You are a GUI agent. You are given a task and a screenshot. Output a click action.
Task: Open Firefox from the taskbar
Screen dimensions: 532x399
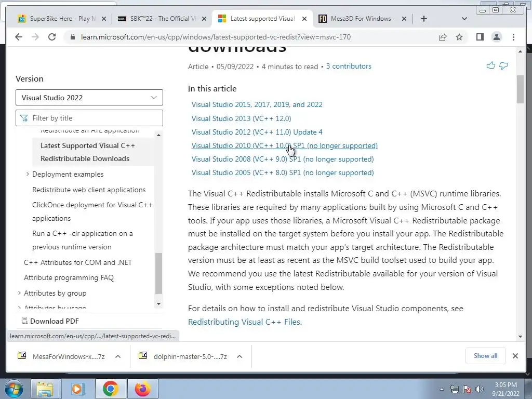142,389
